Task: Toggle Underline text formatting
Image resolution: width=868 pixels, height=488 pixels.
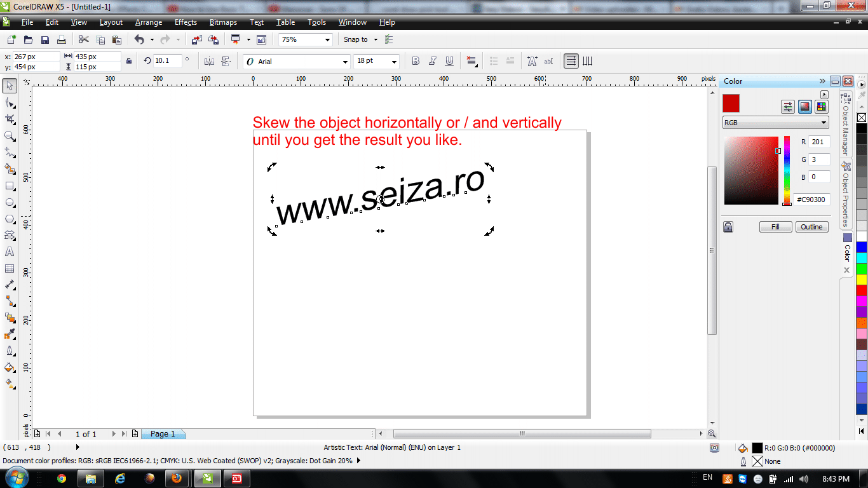Action: 449,61
